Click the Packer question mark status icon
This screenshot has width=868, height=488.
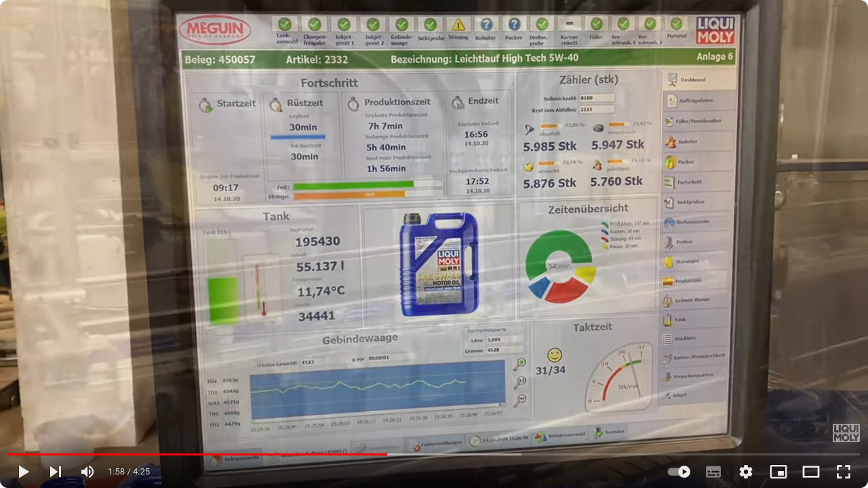514,24
